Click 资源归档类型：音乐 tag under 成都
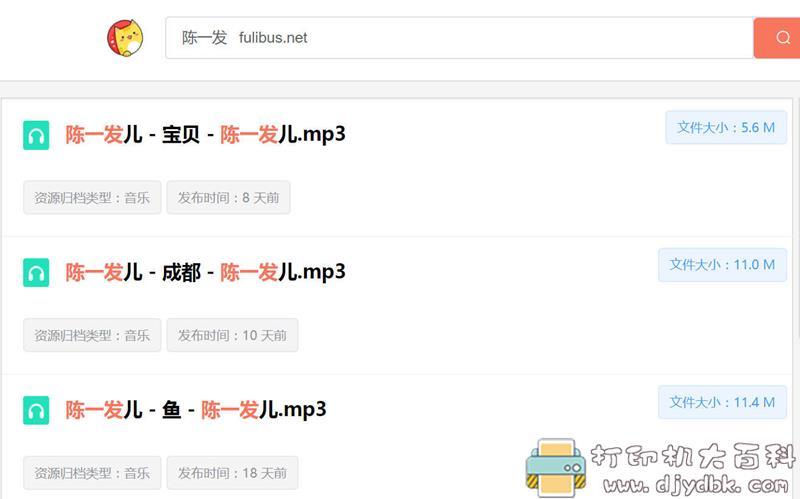Screen dimensions: 800x499 [92, 335]
